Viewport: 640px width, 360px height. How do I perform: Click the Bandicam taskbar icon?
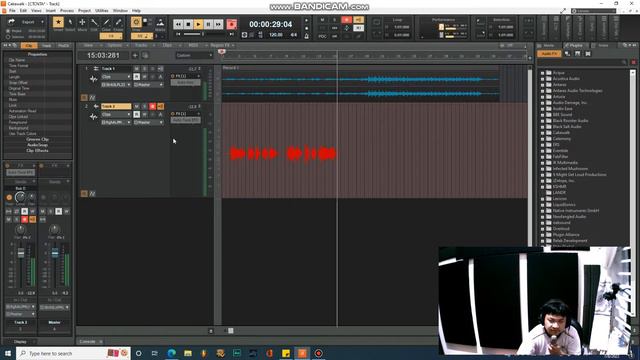point(319,353)
